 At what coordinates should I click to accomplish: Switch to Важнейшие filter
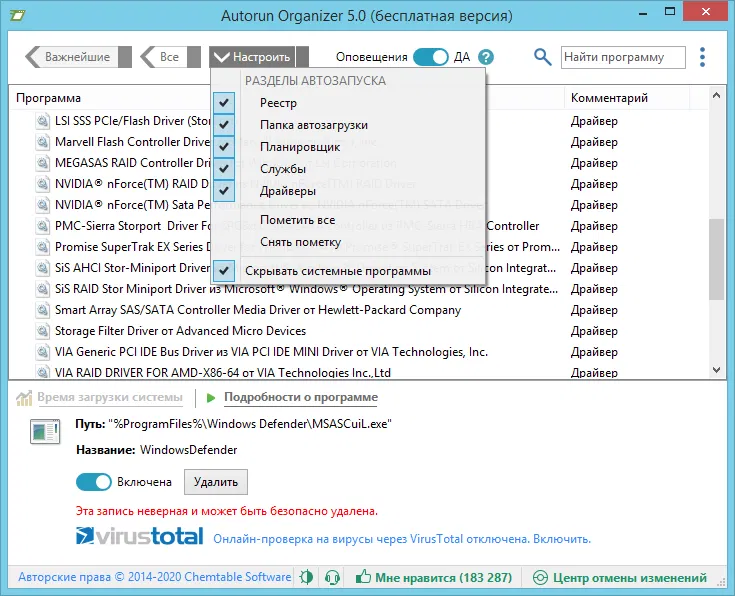pyautogui.click(x=71, y=57)
